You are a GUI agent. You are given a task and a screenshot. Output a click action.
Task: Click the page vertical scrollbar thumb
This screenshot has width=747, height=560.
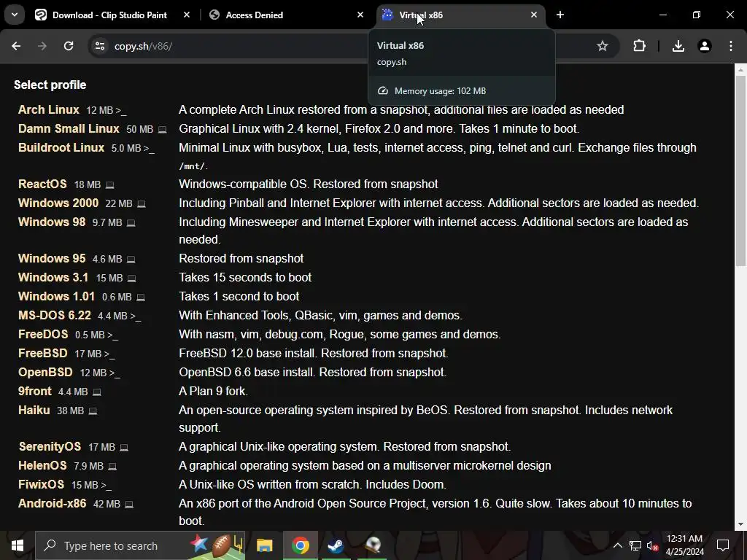pyautogui.click(x=740, y=171)
